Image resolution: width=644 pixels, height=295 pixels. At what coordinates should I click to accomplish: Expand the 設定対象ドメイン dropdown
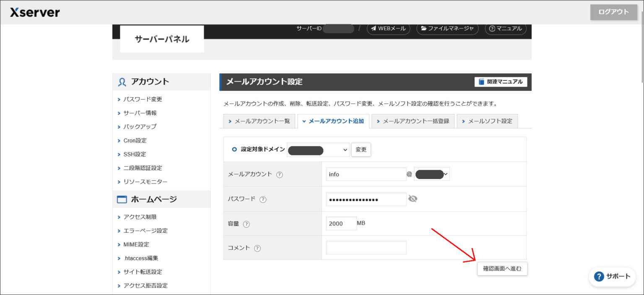[x=318, y=150]
